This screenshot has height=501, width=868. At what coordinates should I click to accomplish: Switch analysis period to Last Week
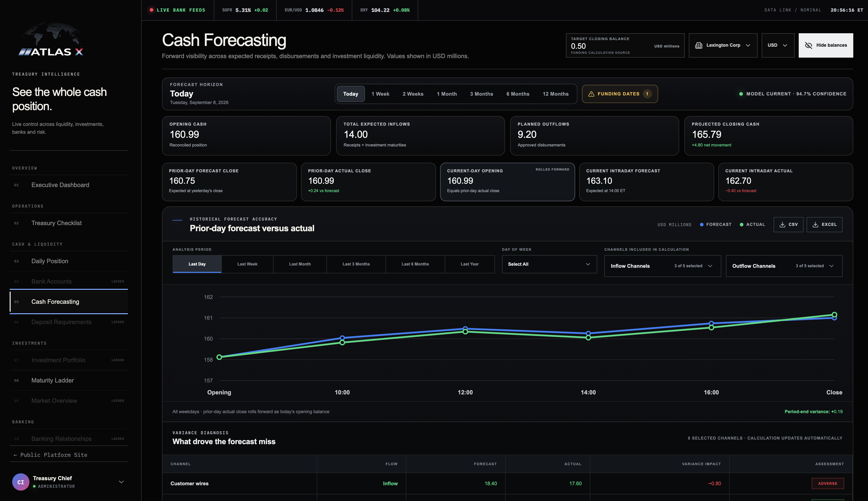[247, 264]
